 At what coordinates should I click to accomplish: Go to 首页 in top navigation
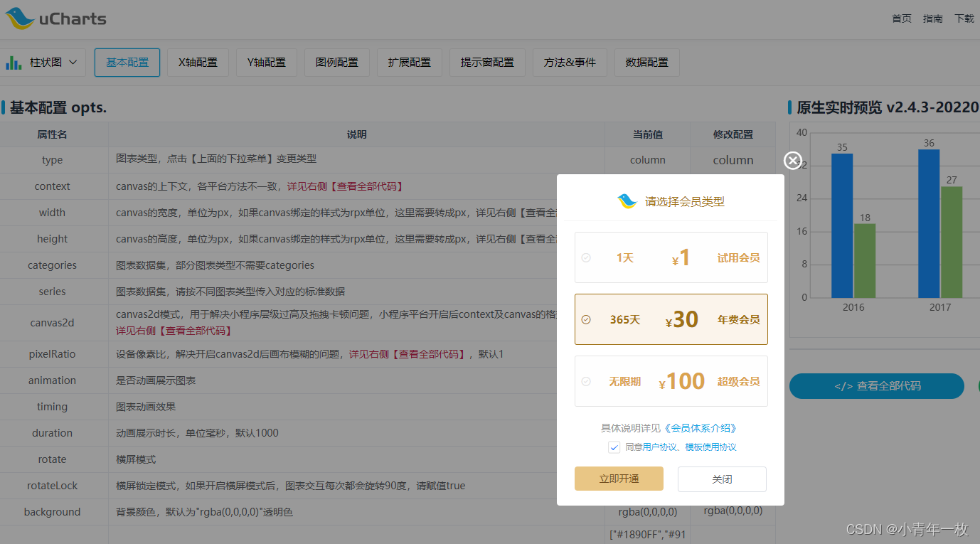902,18
